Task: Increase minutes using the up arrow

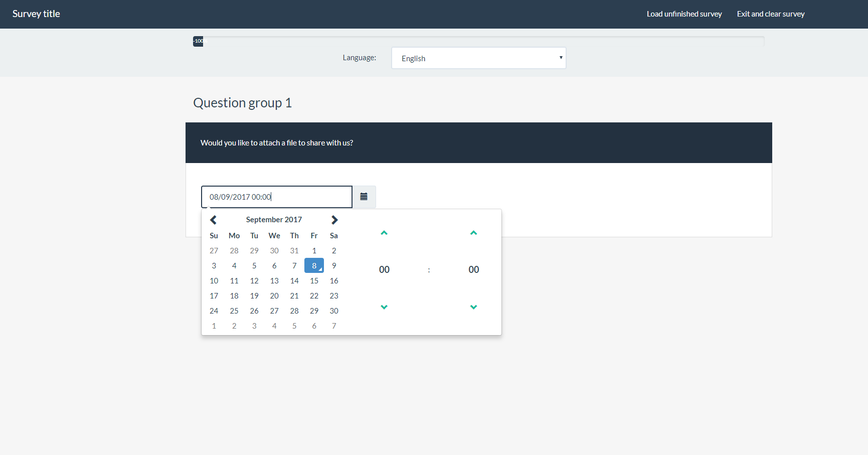Action: [473, 233]
